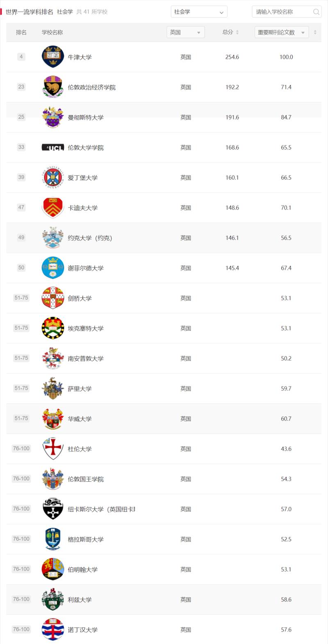Open the 英国 country filter dropdown

click(186, 32)
